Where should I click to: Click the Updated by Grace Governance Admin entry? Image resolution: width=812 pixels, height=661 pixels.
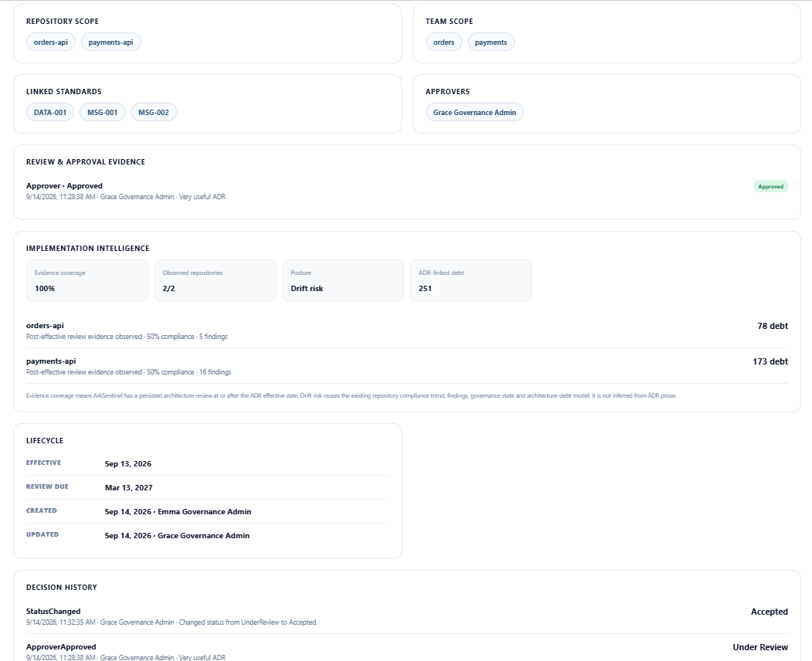[177, 536]
